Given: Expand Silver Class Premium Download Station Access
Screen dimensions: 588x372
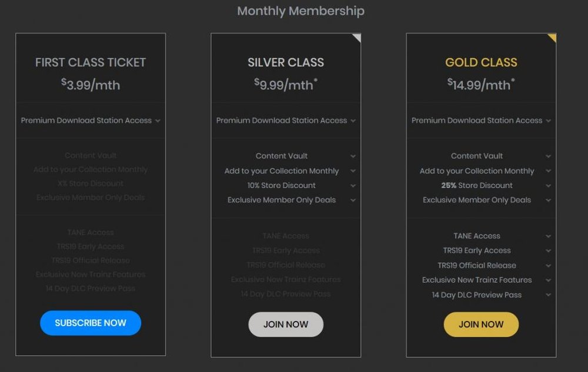Looking at the screenshot, I should click(353, 120).
